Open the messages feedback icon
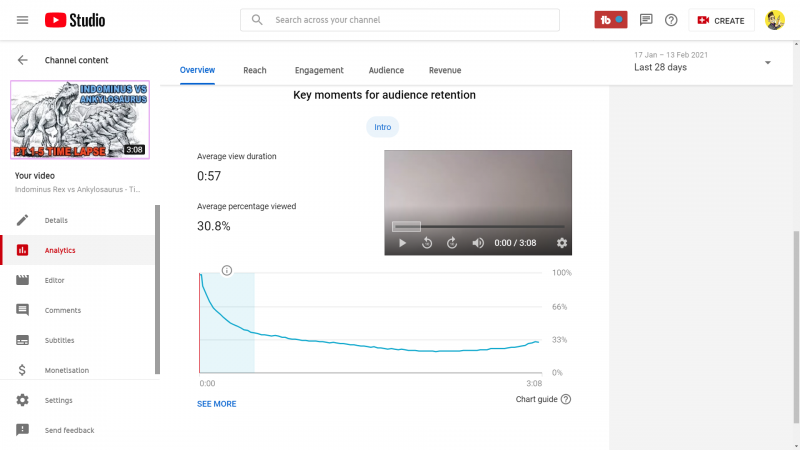Screen dimensions: 800x450 646,20
